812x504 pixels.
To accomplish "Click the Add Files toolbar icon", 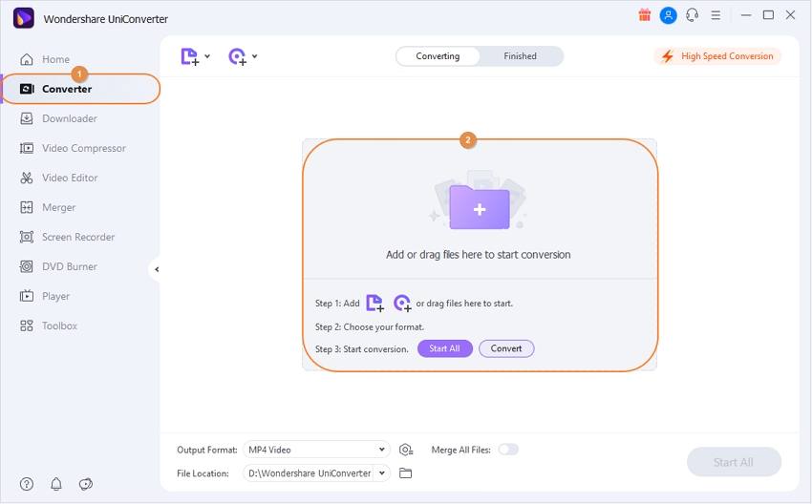I will coord(189,56).
